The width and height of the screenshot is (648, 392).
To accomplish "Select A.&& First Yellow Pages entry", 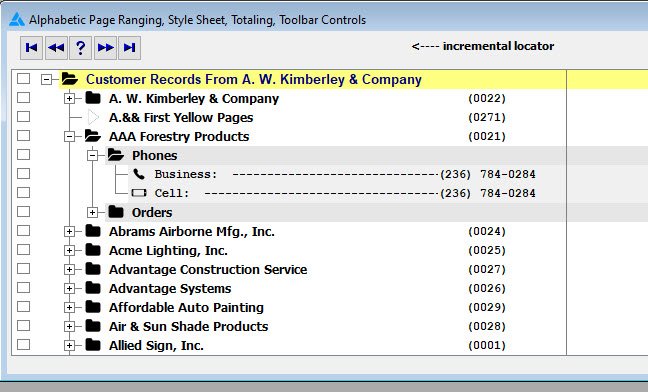I will coord(181,117).
